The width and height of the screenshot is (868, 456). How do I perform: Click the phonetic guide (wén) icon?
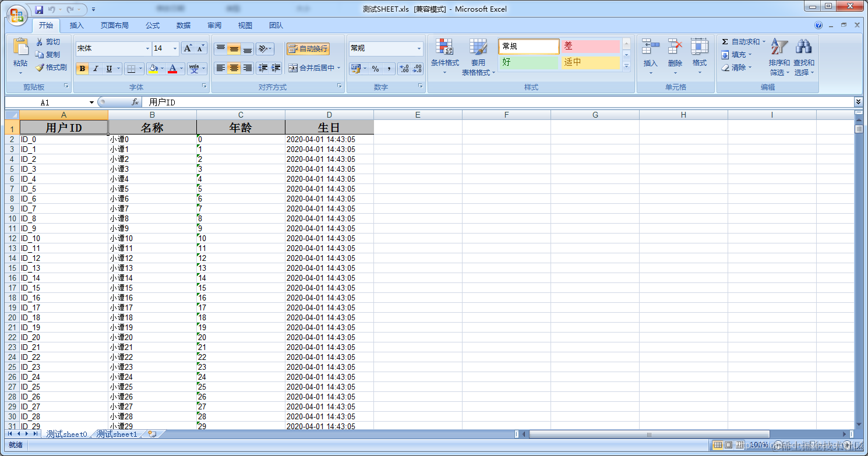tap(194, 69)
